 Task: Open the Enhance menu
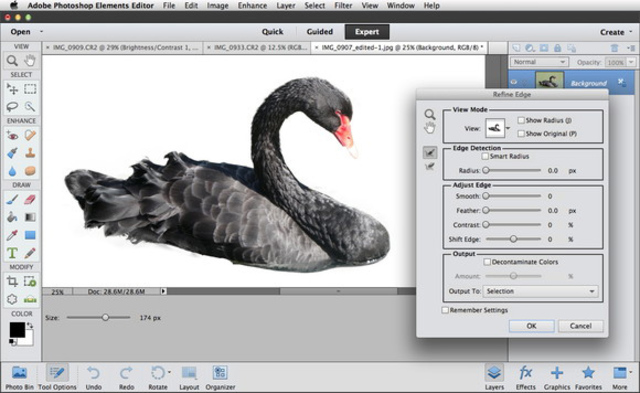point(252,6)
